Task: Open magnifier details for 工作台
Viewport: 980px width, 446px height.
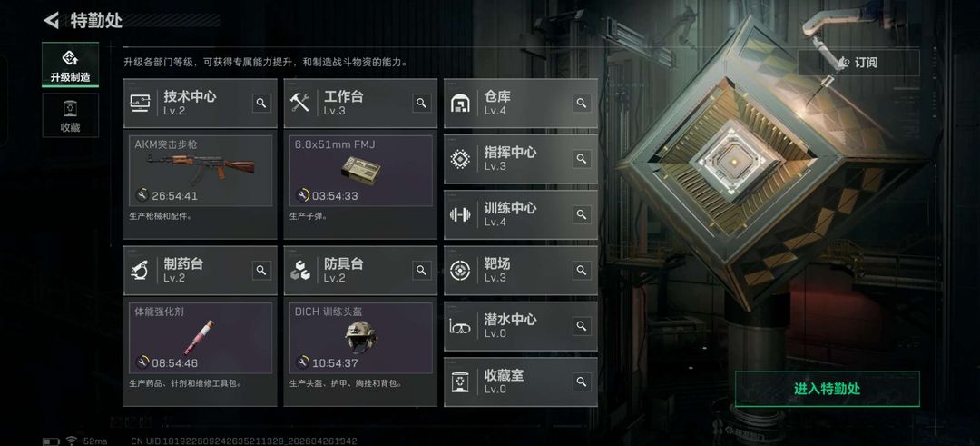Action: 422,104
